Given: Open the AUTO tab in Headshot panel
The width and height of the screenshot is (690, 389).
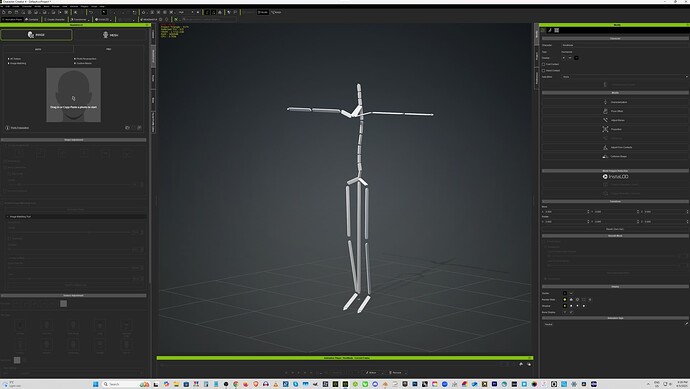Looking at the screenshot, I should (38, 49).
